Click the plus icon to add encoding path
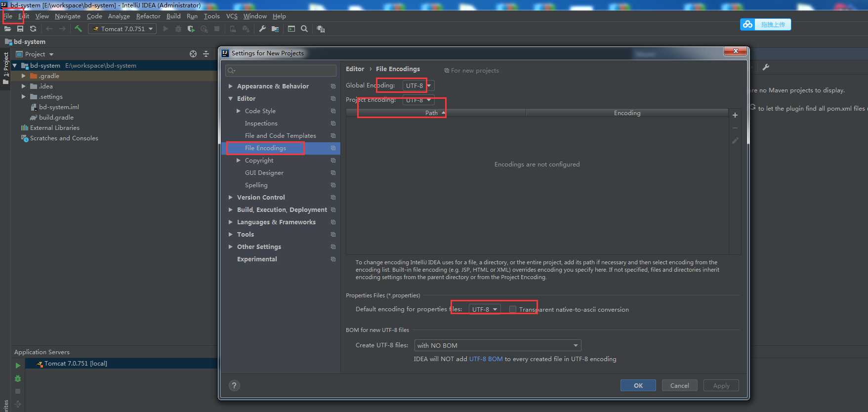Viewport: 868px width, 412px height. (x=735, y=115)
